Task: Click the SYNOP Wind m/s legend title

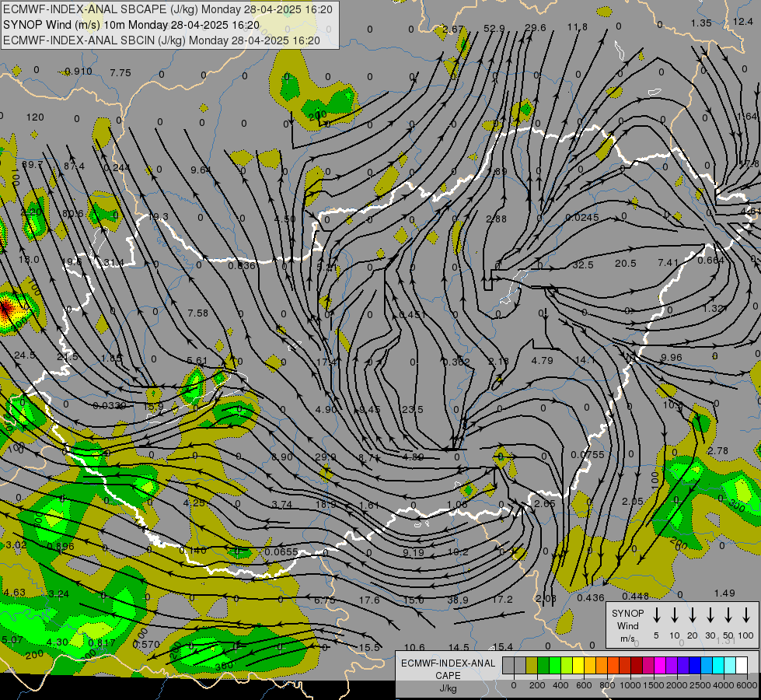Action: (627, 625)
